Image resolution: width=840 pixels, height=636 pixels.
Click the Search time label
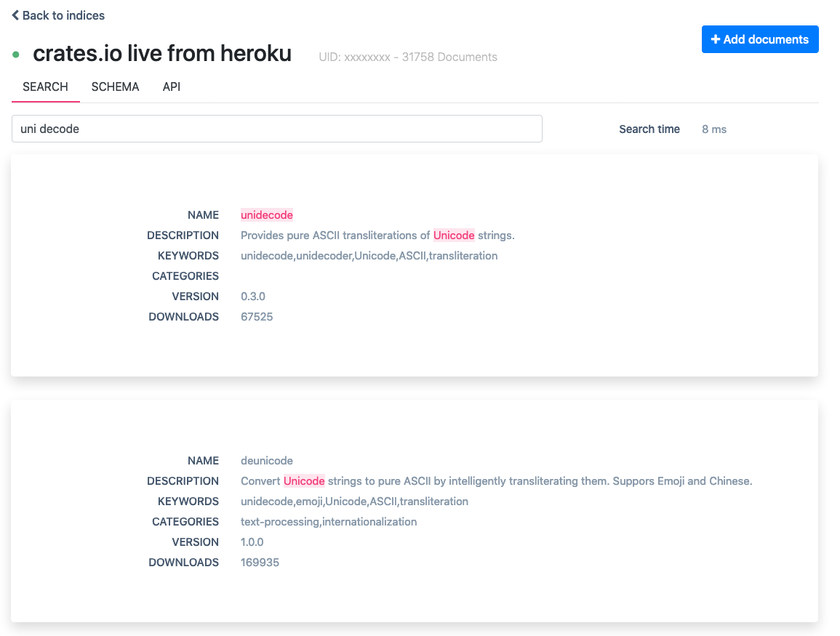(x=649, y=129)
